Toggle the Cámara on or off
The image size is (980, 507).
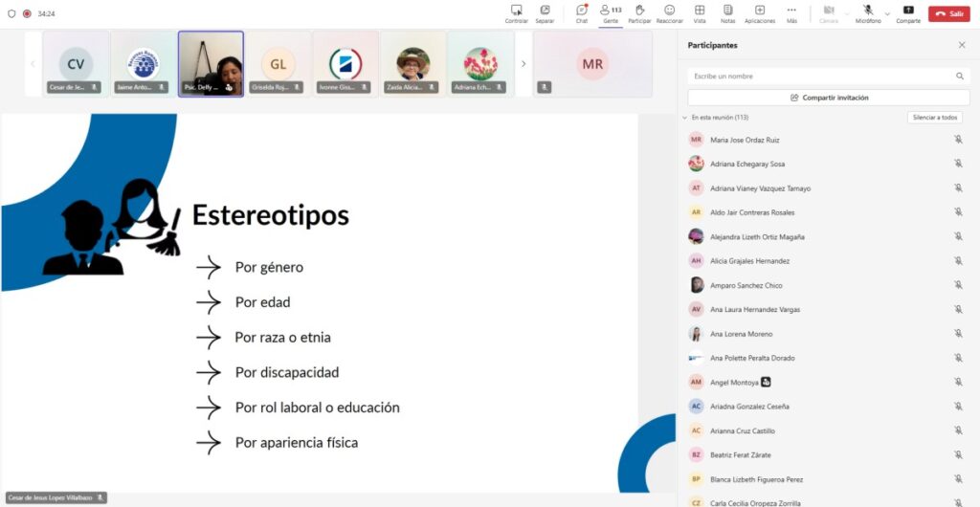[x=829, y=12]
